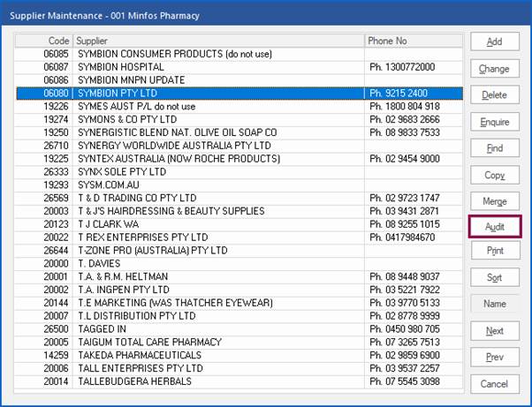Click the Name button

tap(495, 304)
